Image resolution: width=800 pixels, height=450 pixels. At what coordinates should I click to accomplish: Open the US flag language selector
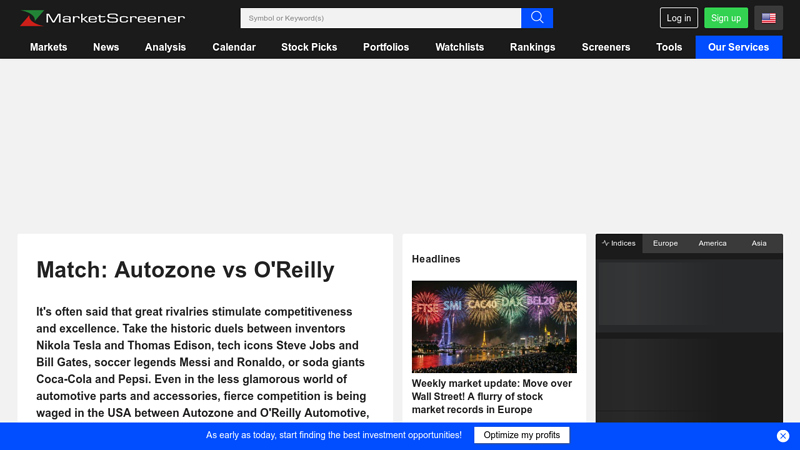click(x=768, y=18)
